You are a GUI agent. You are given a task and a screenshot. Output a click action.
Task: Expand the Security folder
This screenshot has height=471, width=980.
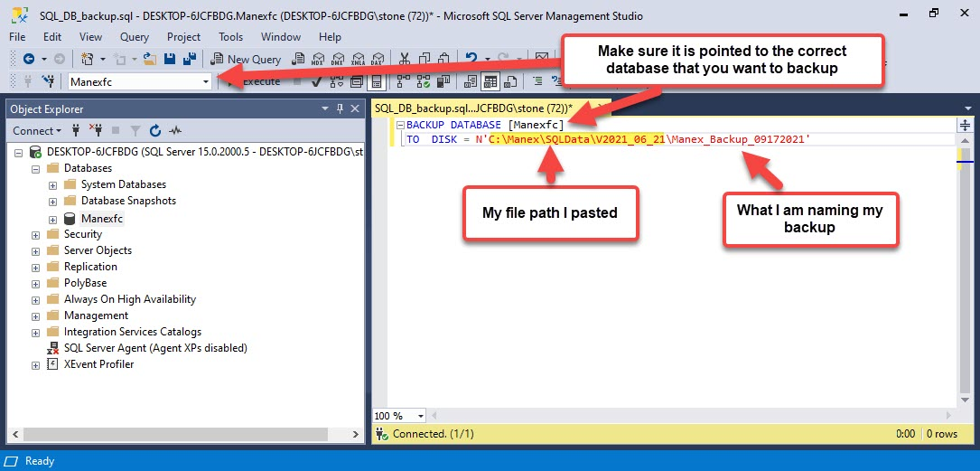[35, 234]
